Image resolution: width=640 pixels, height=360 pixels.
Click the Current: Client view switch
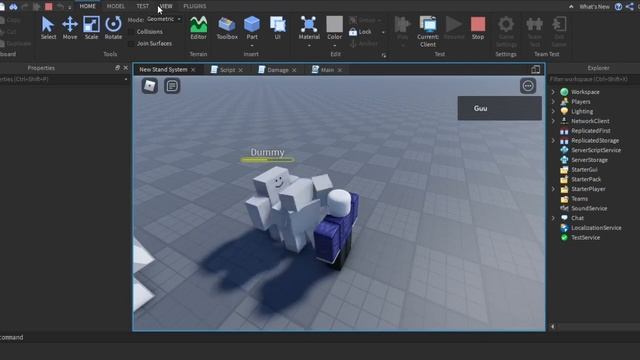[428, 32]
